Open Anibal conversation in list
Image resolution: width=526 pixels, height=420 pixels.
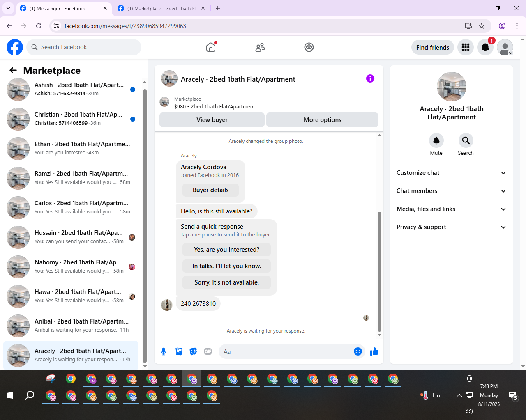point(71,326)
